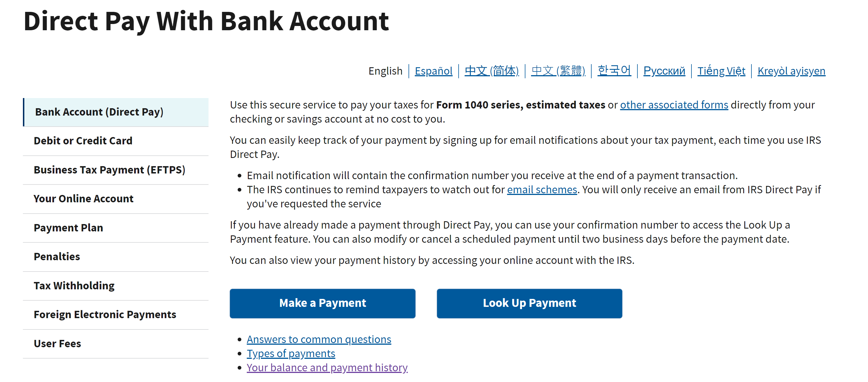Switch page language to Español
The width and height of the screenshot is (868, 382).
[434, 71]
